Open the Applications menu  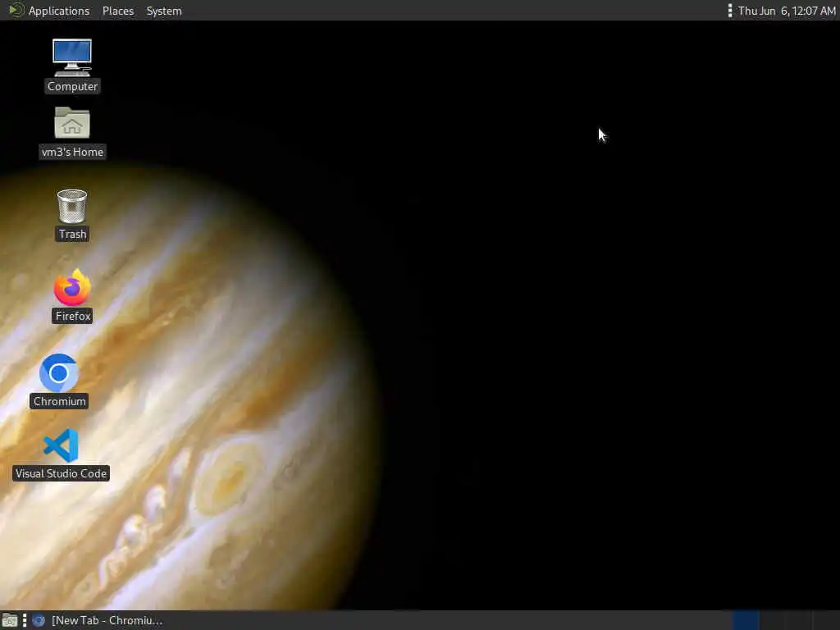(49, 11)
